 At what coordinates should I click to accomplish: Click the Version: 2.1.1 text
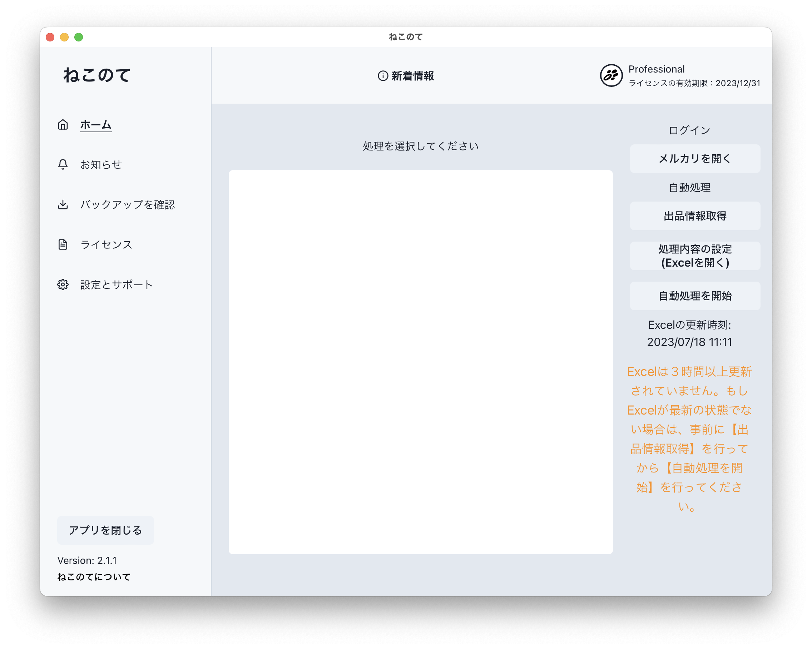pyautogui.click(x=87, y=560)
